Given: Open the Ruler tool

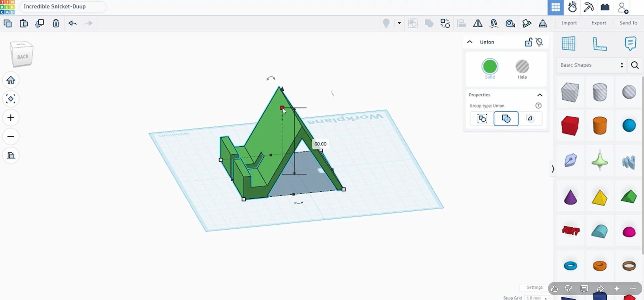Looking at the screenshot, I should [600, 44].
